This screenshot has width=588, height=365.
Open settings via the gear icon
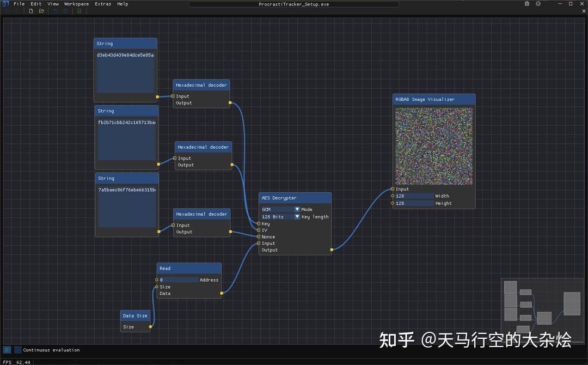point(526,4)
